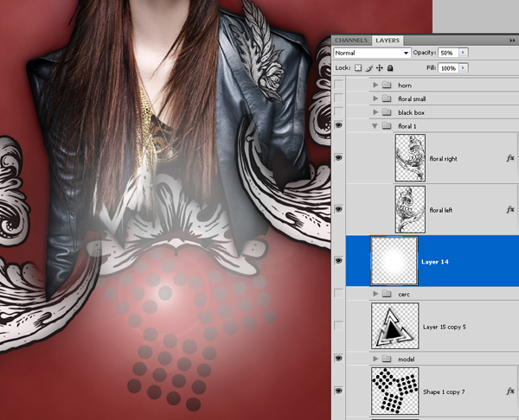
Task: Open Shape 1 copy 7 fx effects
Action: [x=510, y=391]
